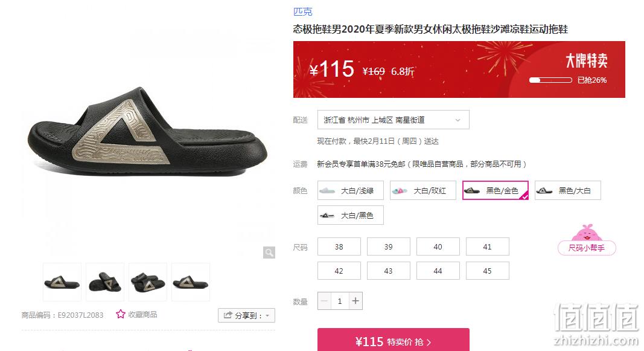This screenshot has width=644, height=351.
Task: Click the ¥115 特卖价 抢 buy button
Action: pyautogui.click(x=393, y=340)
